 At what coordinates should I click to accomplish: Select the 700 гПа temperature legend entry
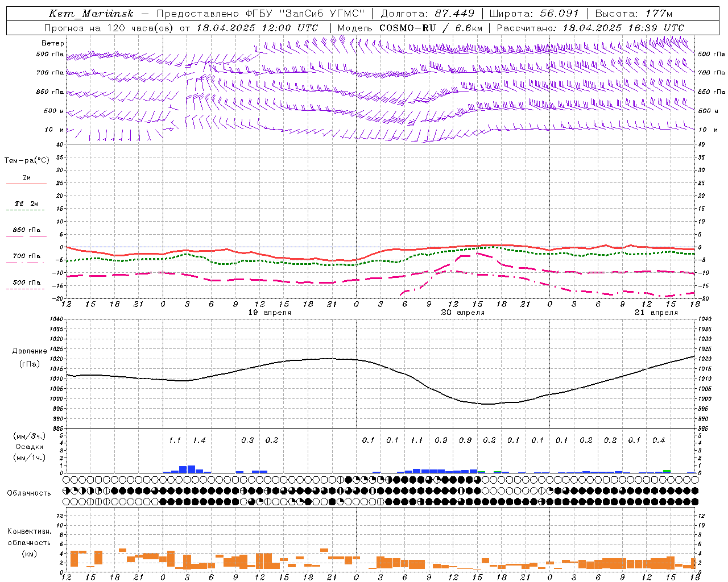26,256
